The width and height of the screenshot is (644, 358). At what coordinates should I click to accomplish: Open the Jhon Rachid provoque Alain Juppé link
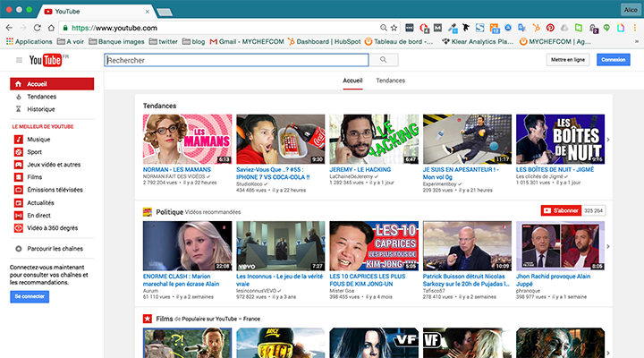554,280
